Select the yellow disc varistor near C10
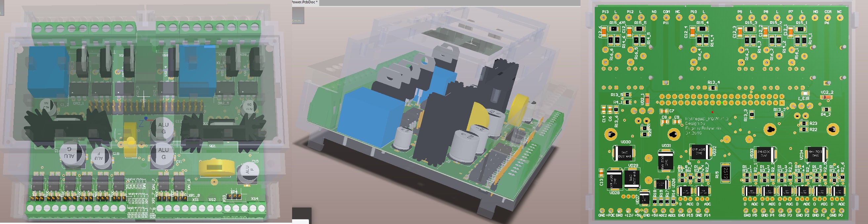This screenshot has height=224, width=868. [x=217, y=168]
